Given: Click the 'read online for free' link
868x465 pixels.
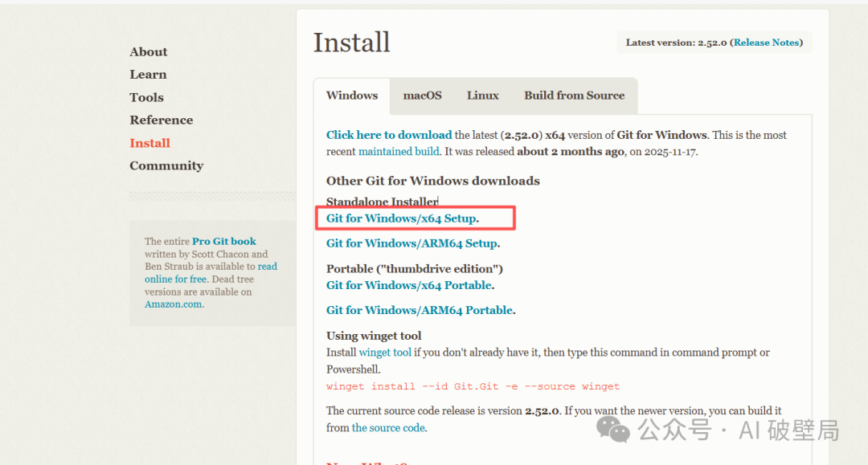Looking at the screenshot, I should click(211, 272).
